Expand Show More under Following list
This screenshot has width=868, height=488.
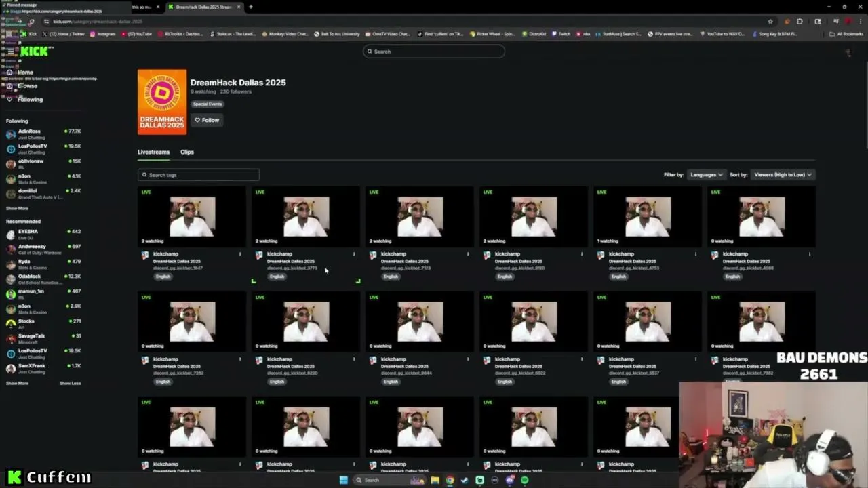pos(17,209)
